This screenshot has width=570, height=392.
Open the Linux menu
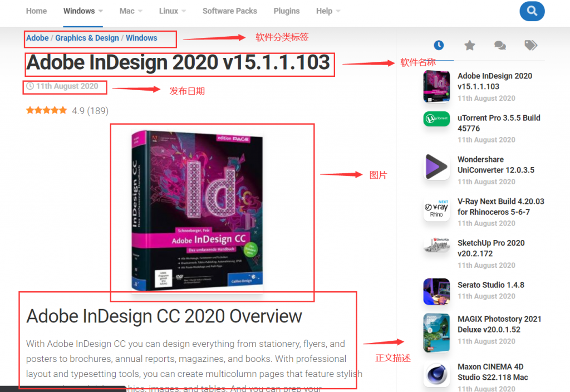click(168, 11)
